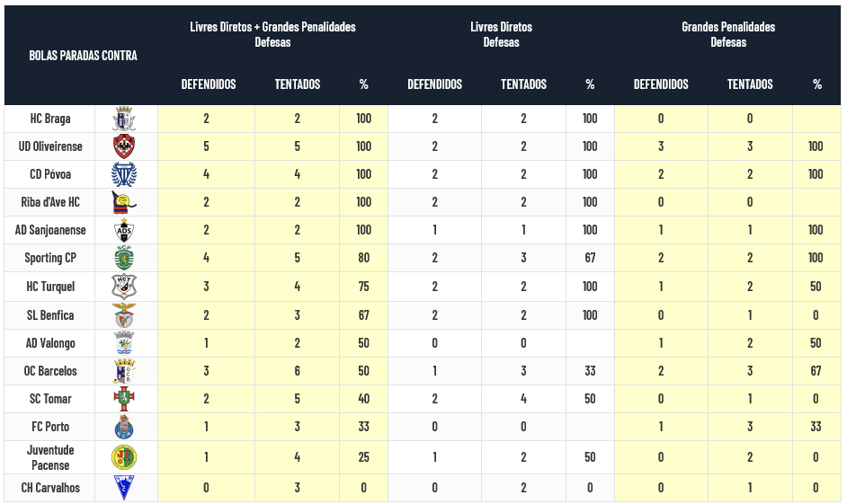Sort by TENTADOS under Livres Diretos Defesas

523,84
